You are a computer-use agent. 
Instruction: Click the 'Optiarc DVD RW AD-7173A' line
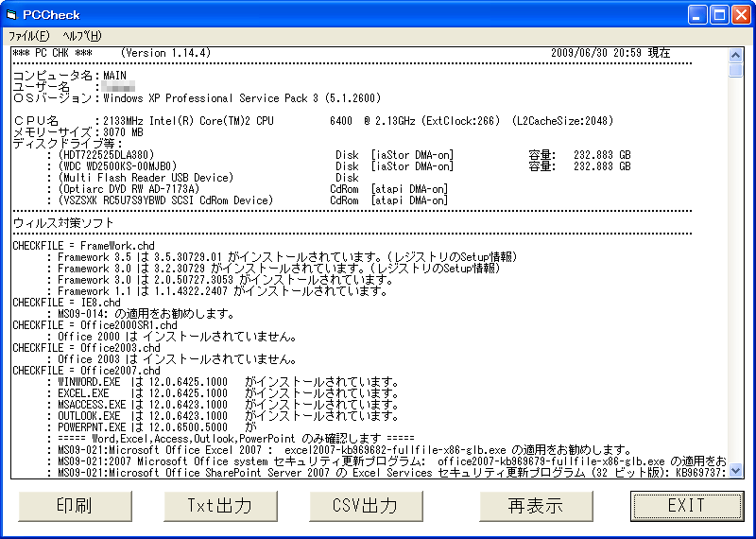248,189
